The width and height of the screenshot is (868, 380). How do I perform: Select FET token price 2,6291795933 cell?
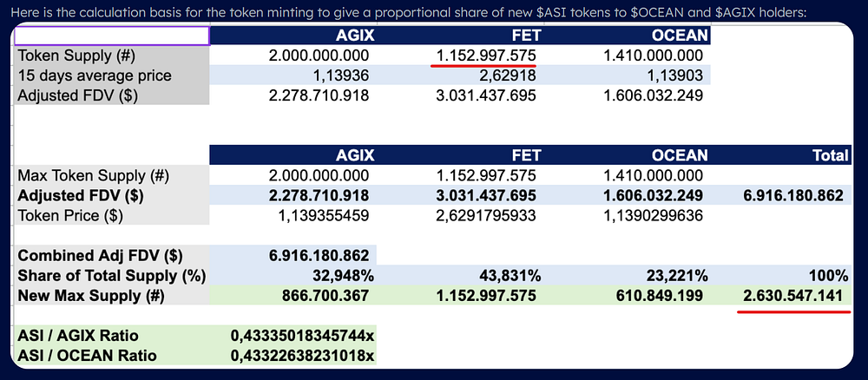click(x=460, y=215)
